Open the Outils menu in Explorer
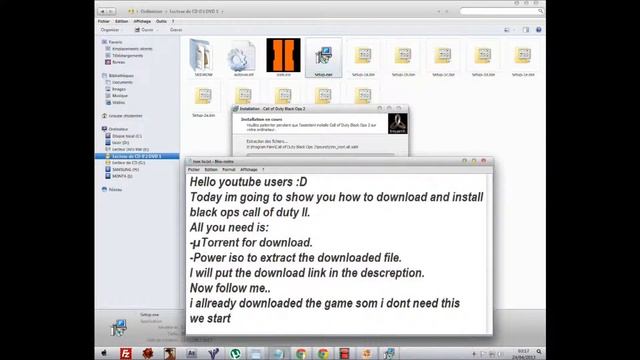 [161, 21]
